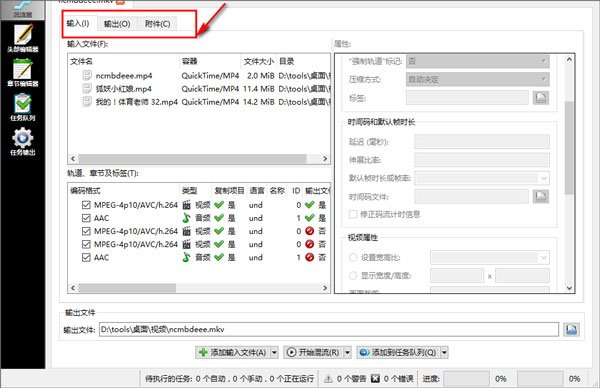Click the horizontal scrollbar of the input files list
This screenshot has width=600, height=388.
[x=192, y=158]
